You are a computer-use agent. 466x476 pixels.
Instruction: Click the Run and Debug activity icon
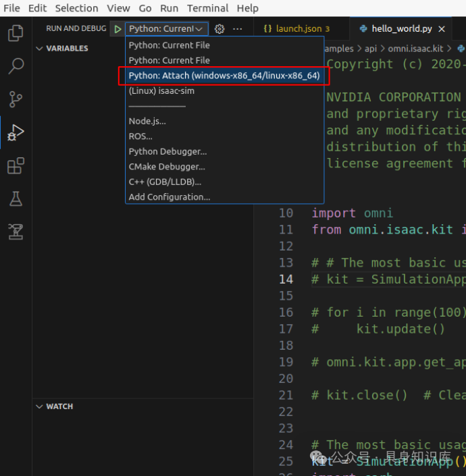(x=15, y=132)
